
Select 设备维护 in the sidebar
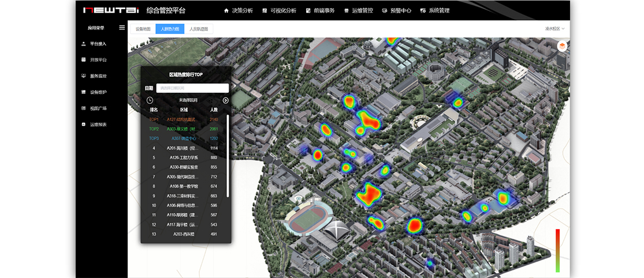click(98, 92)
